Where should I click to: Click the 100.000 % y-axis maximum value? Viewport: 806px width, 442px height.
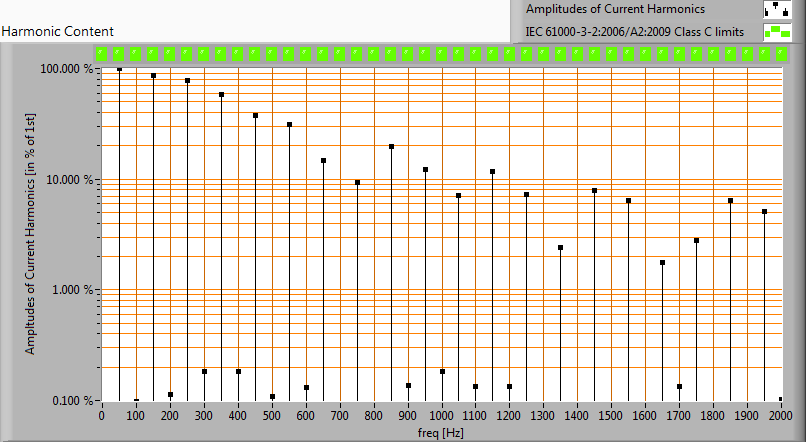coord(68,69)
